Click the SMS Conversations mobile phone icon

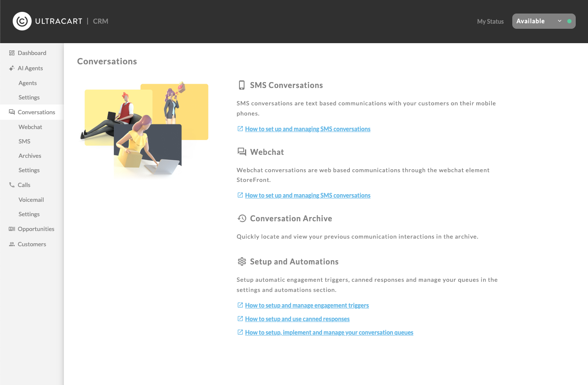(x=242, y=85)
